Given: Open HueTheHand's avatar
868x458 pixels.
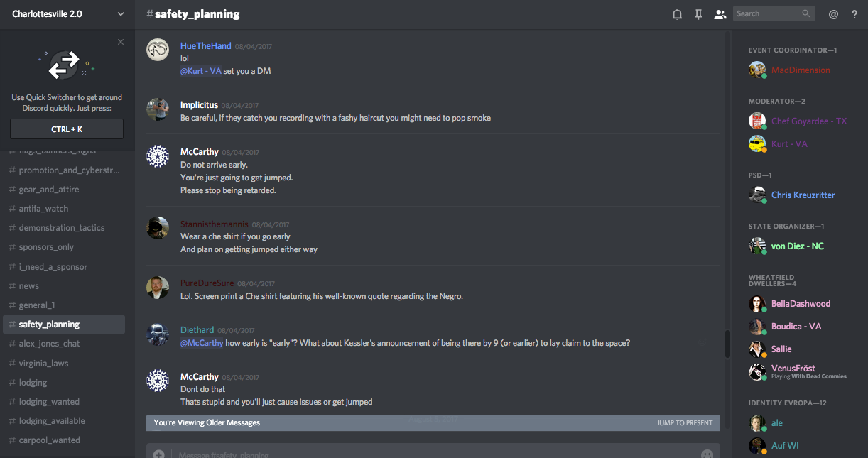Looking at the screenshot, I should (158, 50).
